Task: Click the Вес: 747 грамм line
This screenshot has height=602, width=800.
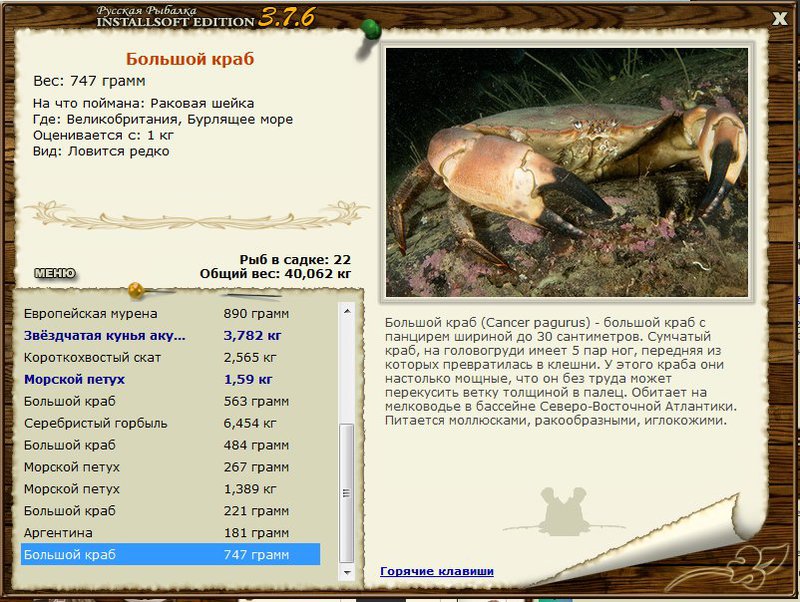Action: click(89, 81)
